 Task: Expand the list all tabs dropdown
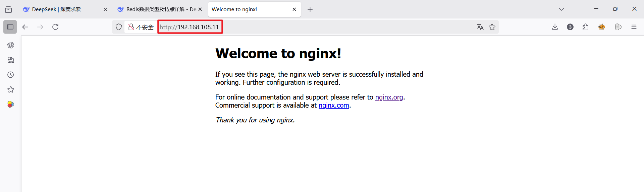click(561, 9)
